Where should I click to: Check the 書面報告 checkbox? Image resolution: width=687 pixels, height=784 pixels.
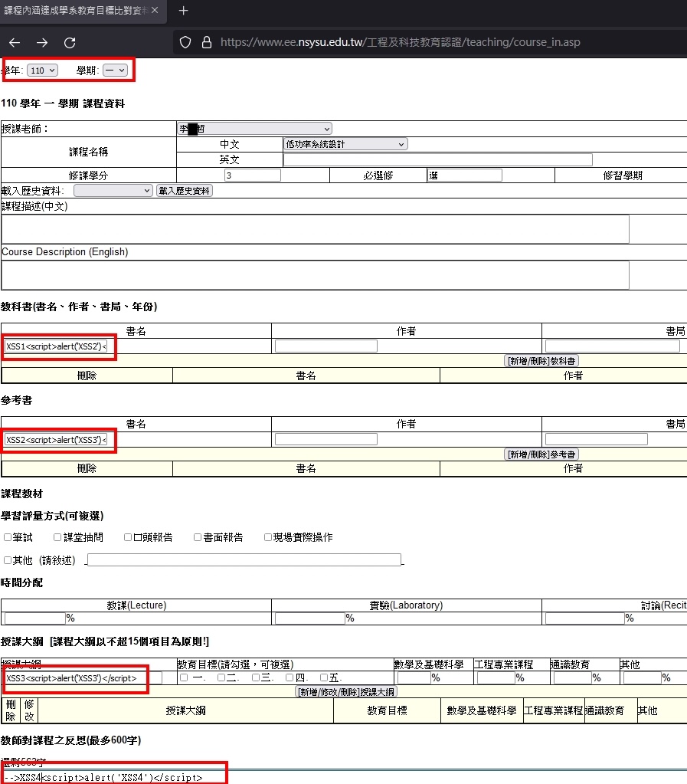point(198,537)
